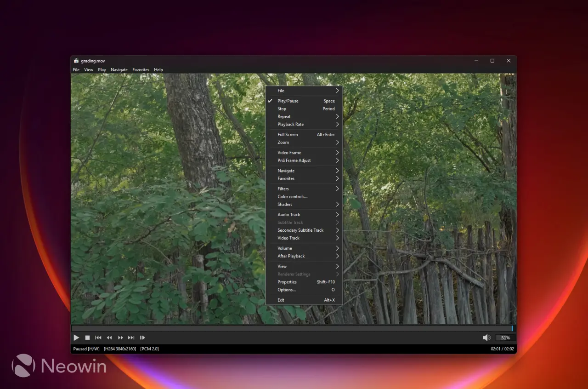
Task: Click the frame step icon
Action: click(142, 338)
